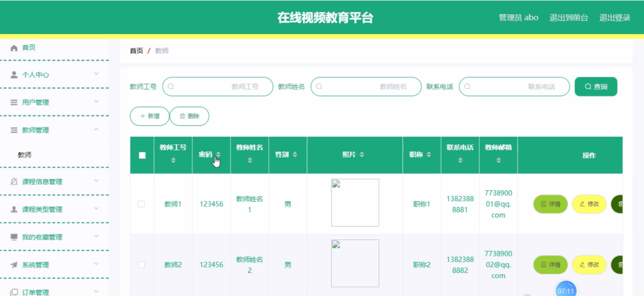Toggle the select-all checkbox in table header
Screen dimensions: 644x296
click(x=142, y=155)
